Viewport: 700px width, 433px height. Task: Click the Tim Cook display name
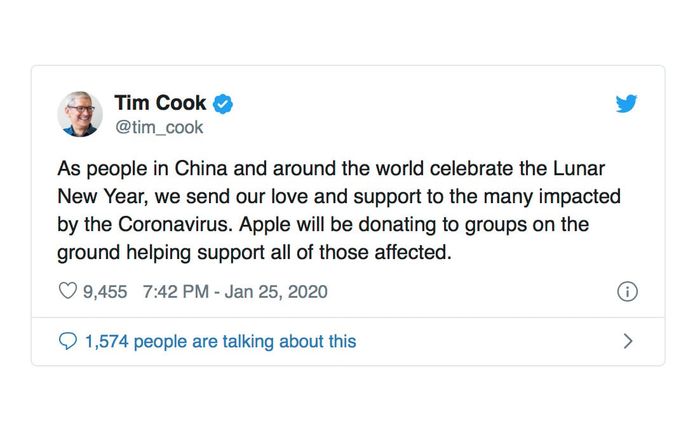[160, 103]
